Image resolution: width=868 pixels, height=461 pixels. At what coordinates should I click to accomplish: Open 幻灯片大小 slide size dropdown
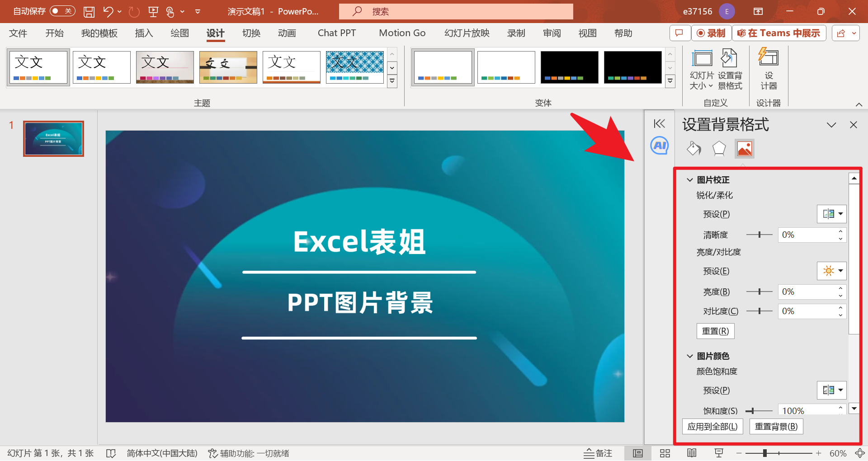pos(702,70)
